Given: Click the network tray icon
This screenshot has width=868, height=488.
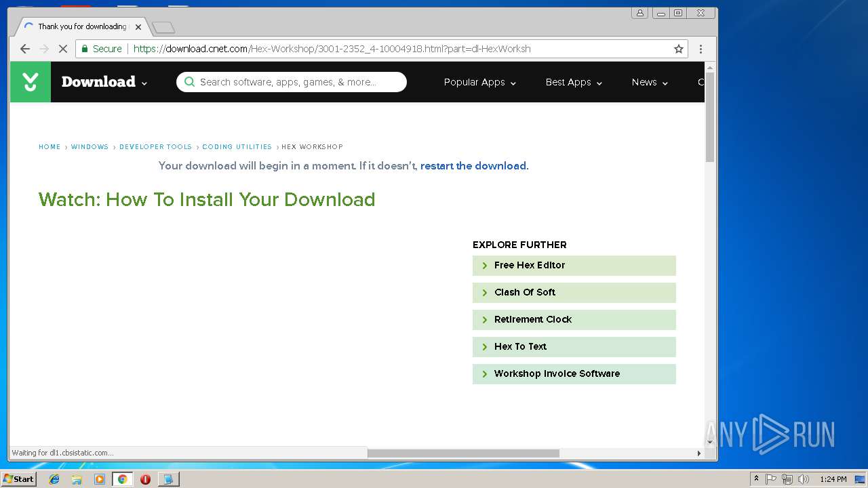Looking at the screenshot, I should [x=787, y=479].
